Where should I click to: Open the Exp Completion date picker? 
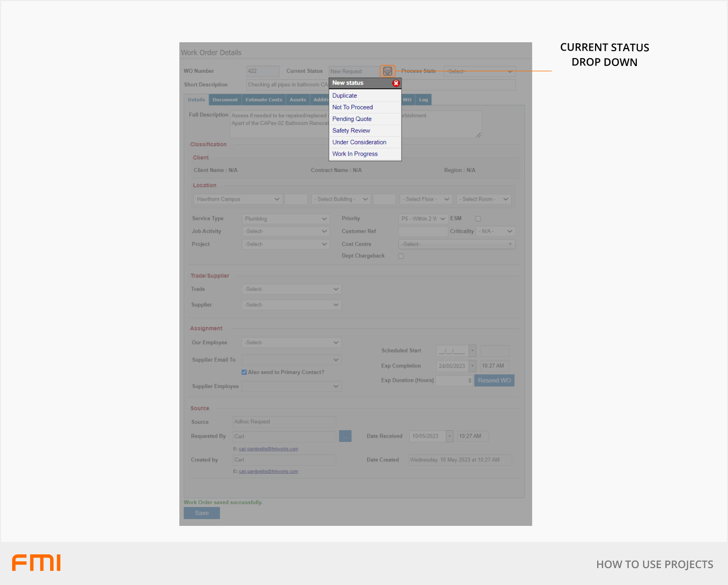pyautogui.click(x=472, y=366)
